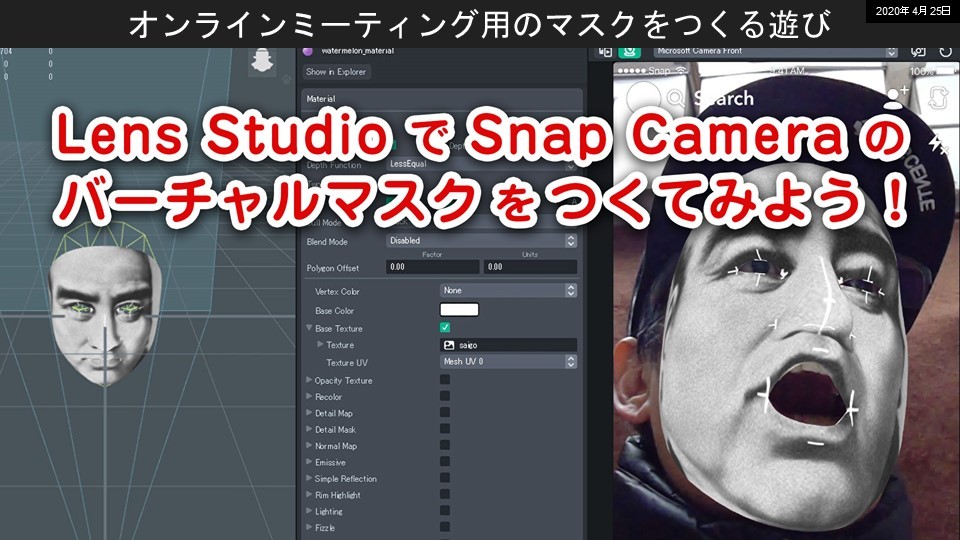Click the Material section header
The width and height of the screenshot is (960, 540).
click(x=442, y=98)
